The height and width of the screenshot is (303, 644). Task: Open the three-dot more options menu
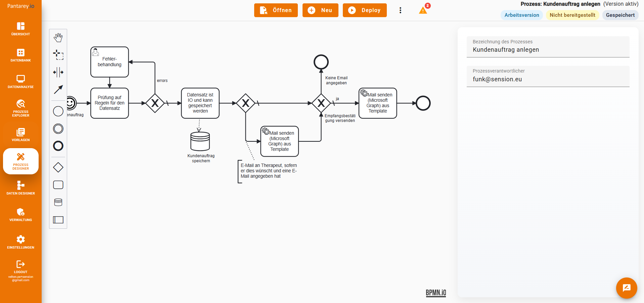point(400,10)
